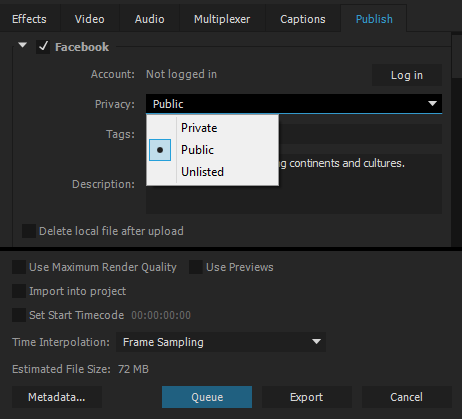Select the Publish tab
The width and height of the screenshot is (462, 419).
click(374, 19)
